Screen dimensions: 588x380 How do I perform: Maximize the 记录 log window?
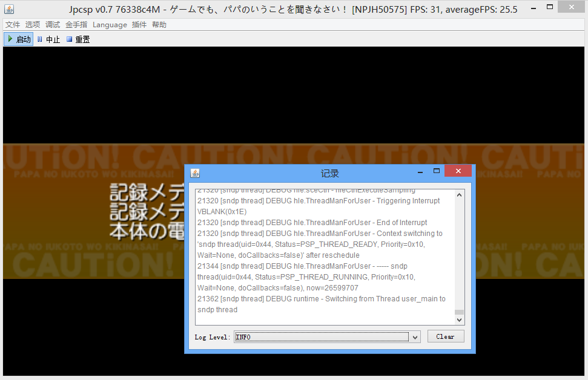pyautogui.click(x=436, y=171)
